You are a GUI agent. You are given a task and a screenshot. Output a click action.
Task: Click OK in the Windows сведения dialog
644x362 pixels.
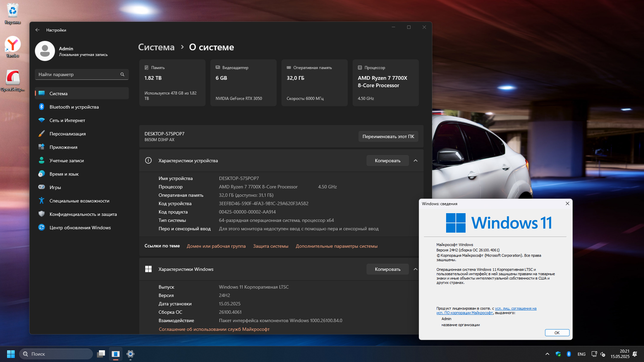(x=557, y=333)
